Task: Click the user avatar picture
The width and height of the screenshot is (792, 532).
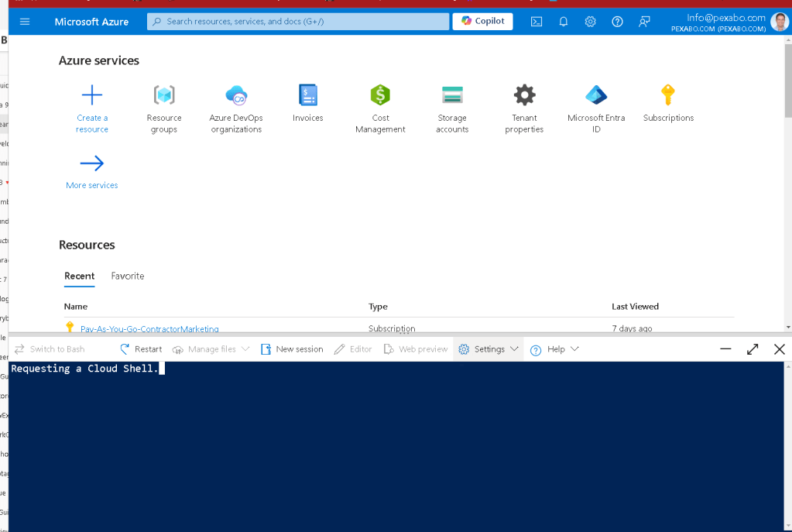Action: coord(780,22)
